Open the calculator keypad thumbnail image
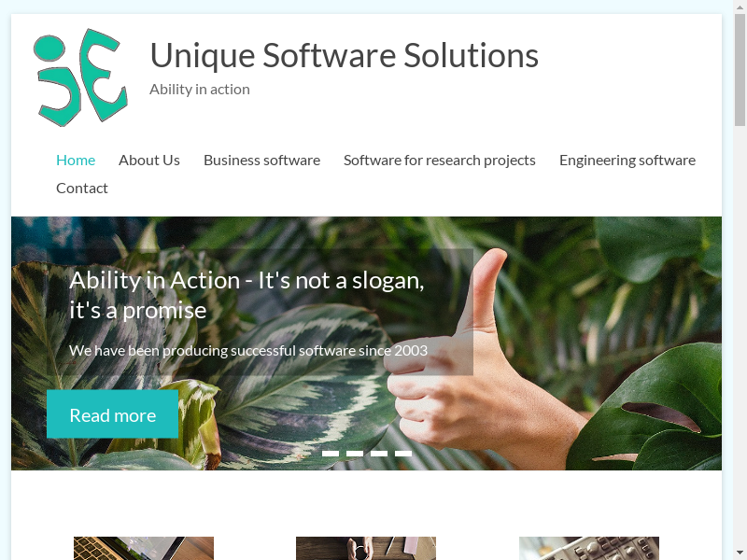747x560 pixels. (589, 548)
